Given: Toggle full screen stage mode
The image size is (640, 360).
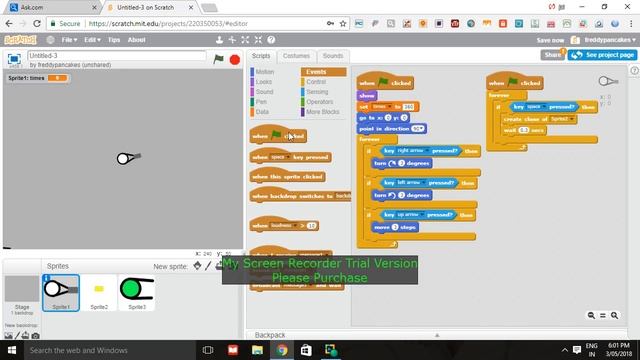Looking at the screenshot, I should pos(14,59).
